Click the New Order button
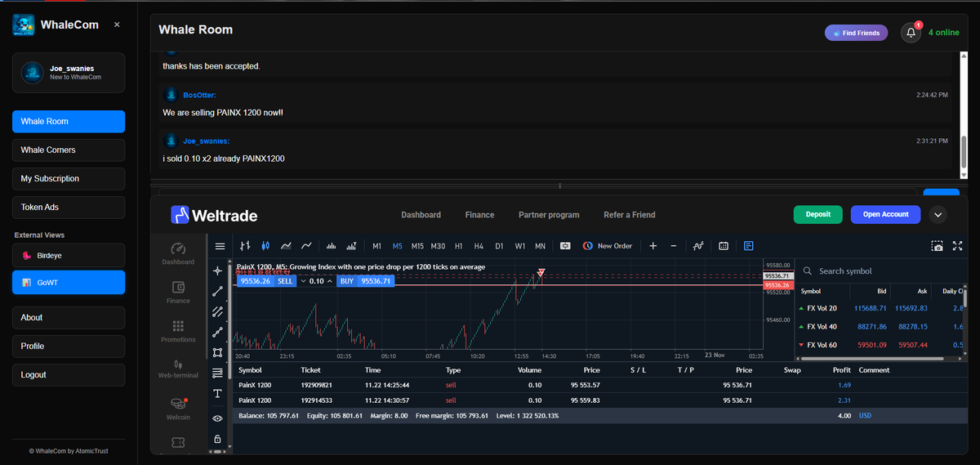Screen dimensions: 980x465 [x=608, y=246]
